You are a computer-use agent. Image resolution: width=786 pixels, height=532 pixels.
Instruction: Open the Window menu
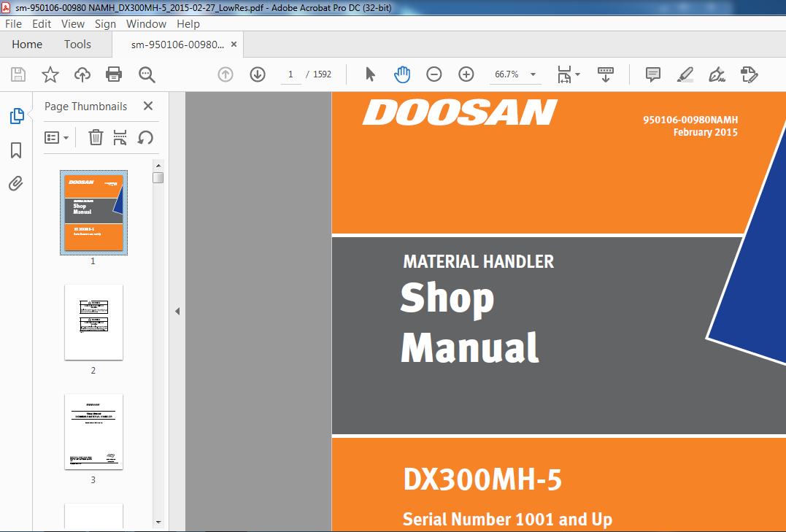point(146,24)
